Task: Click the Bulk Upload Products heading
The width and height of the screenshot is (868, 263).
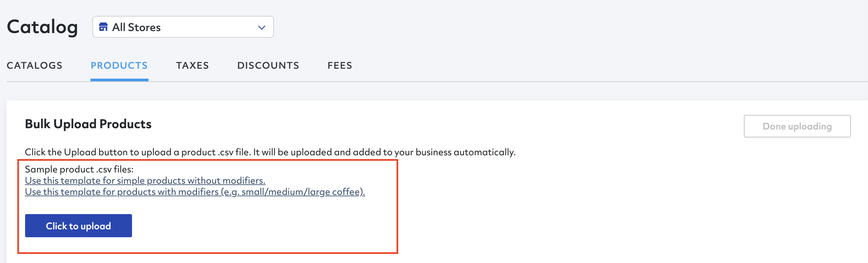Action: [88, 124]
